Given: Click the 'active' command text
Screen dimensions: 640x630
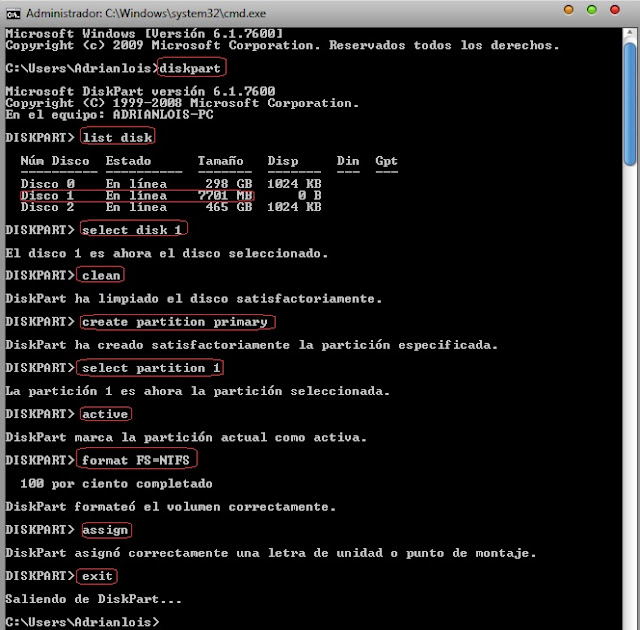Looking at the screenshot, I should click(105, 414).
